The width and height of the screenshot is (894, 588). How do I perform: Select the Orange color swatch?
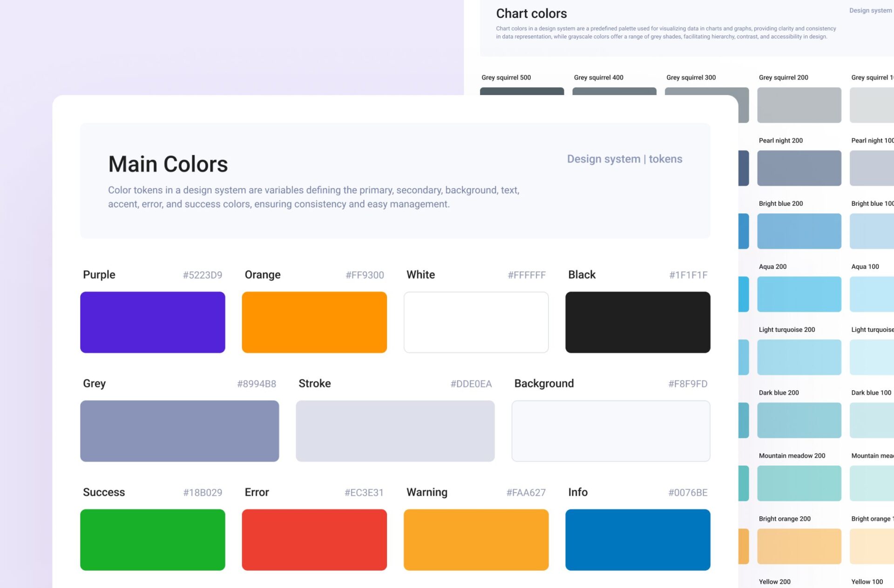(x=314, y=322)
